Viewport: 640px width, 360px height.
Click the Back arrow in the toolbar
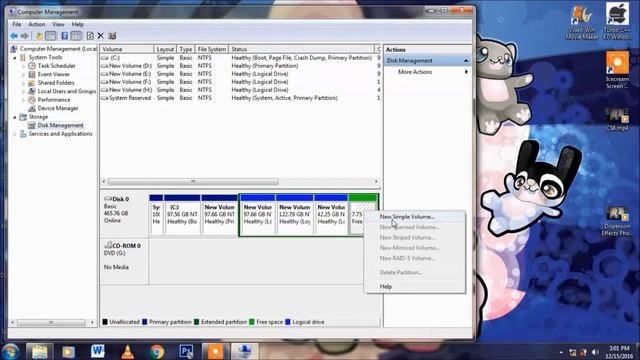[x=14, y=36]
